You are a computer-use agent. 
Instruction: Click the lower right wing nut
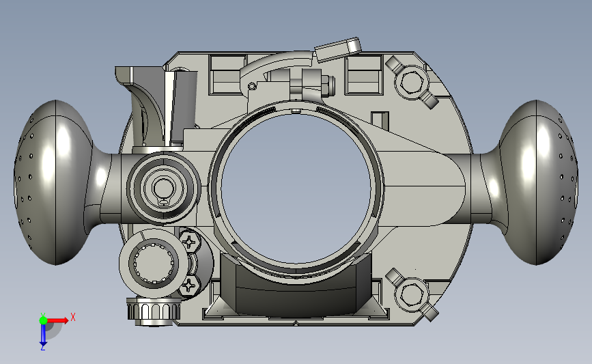pyautogui.click(x=412, y=294)
